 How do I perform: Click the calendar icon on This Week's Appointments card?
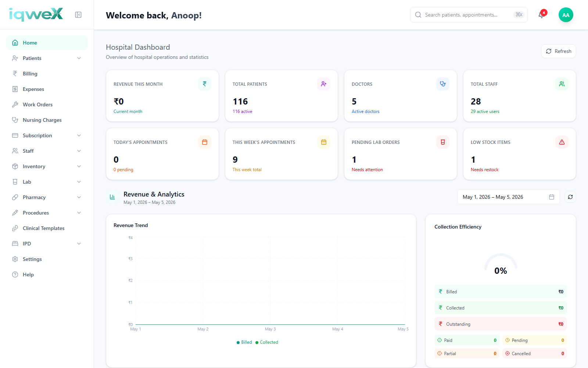(x=324, y=142)
